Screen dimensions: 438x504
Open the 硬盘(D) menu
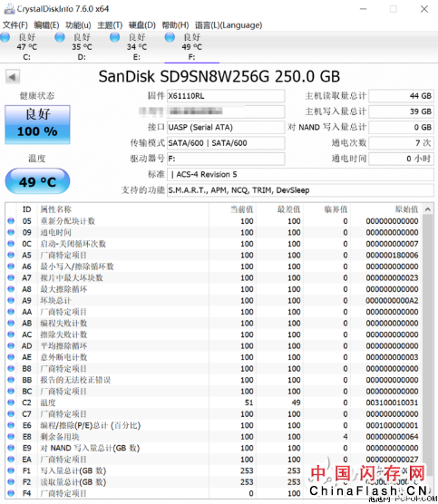[x=142, y=25]
